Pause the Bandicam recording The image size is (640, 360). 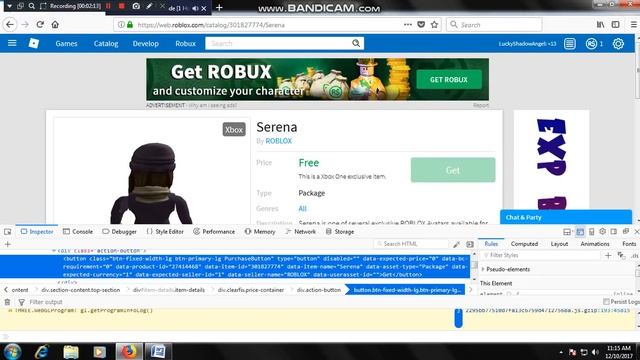[x=108, y=6]
